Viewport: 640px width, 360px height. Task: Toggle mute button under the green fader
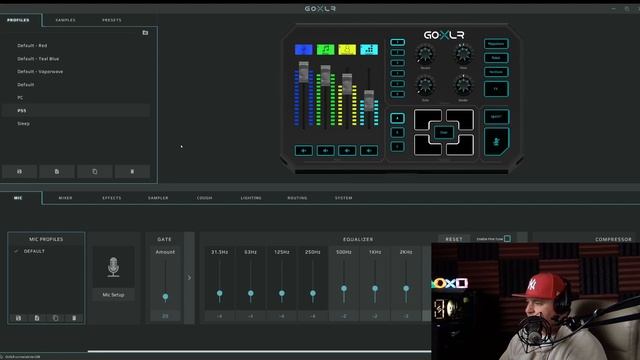(x=325, y=151)
